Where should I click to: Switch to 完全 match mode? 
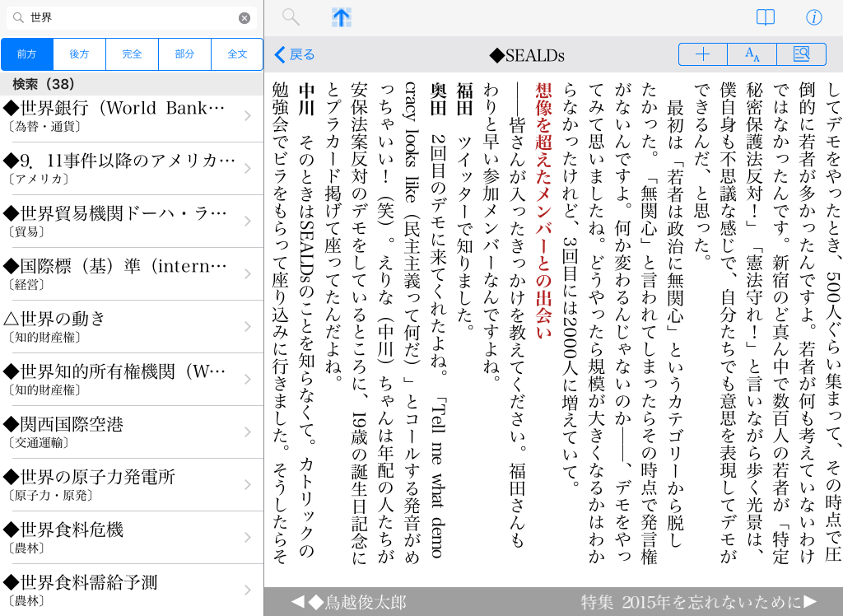point(132,54)
